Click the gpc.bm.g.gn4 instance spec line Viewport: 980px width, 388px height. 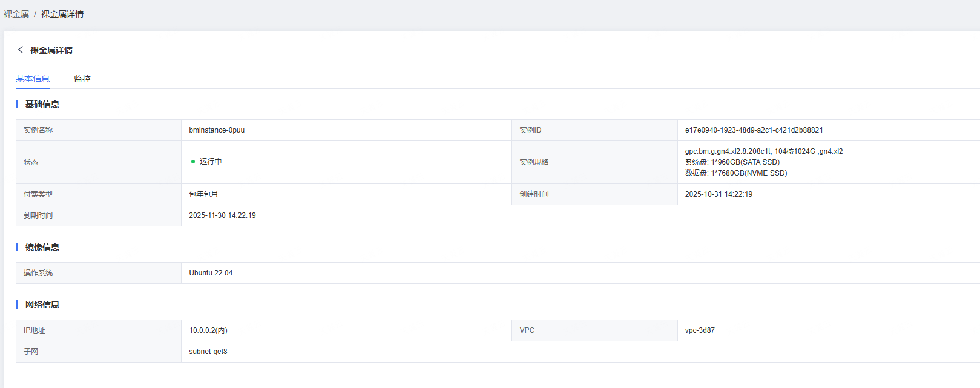point(763,151)
